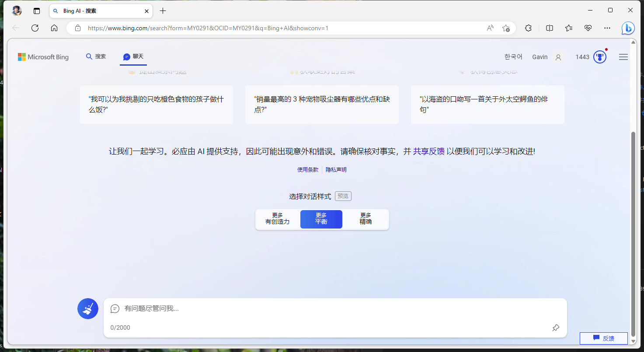The height and width of the screenshot is (352, 644).
Task: Select the 更多有创造力 conversation style
Action: (x=278, y=219)
